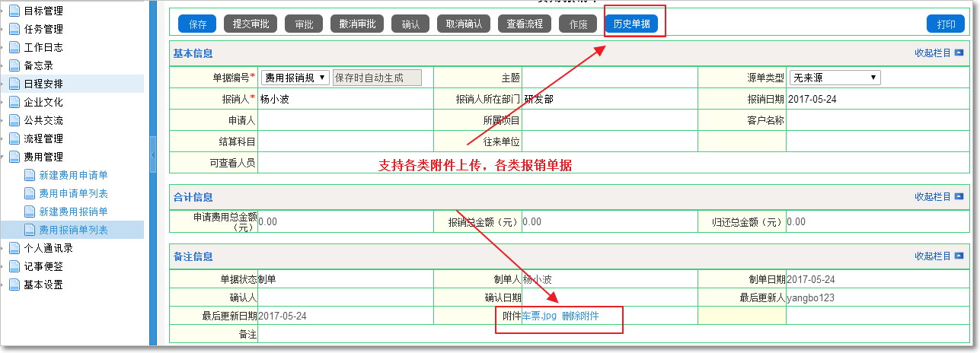Open 企业文化 in the sidebar
Viewport: 980px width, 353px height.
tap(43, 102)
